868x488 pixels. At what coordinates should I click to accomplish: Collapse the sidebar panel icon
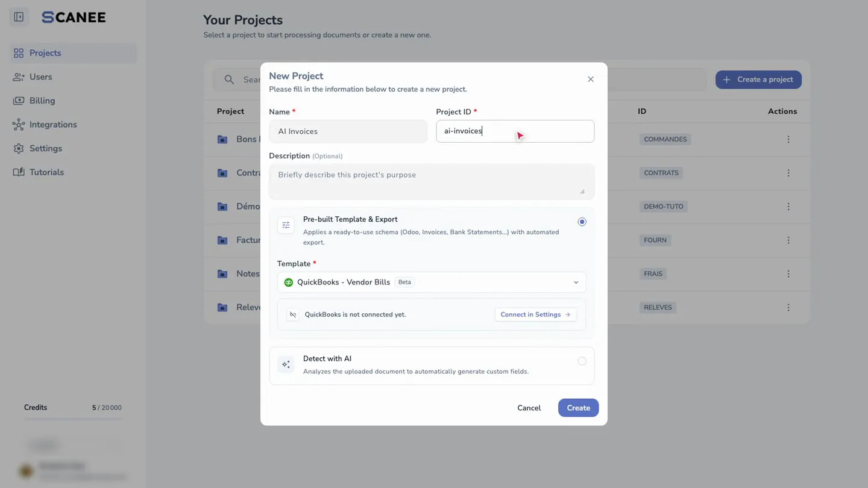[x=19, y=17]
